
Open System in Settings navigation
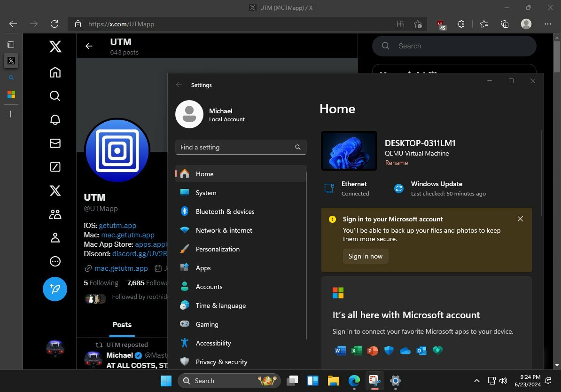241,193
